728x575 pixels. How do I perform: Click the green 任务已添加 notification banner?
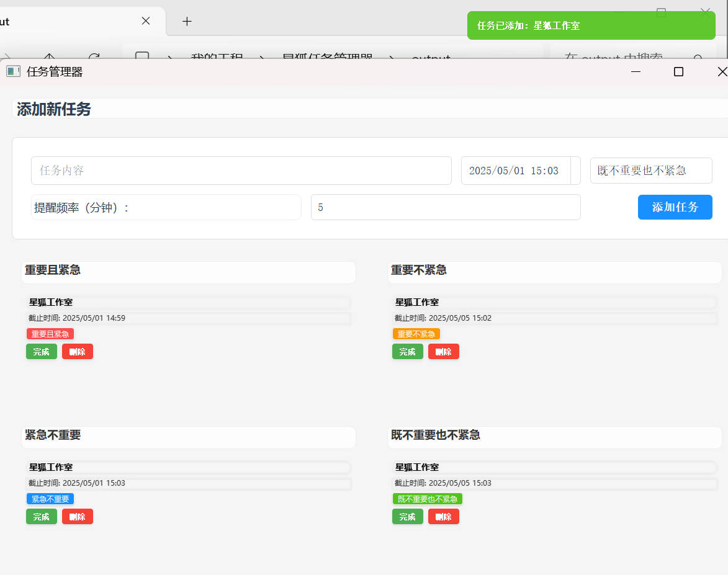[x=591, y=25]
